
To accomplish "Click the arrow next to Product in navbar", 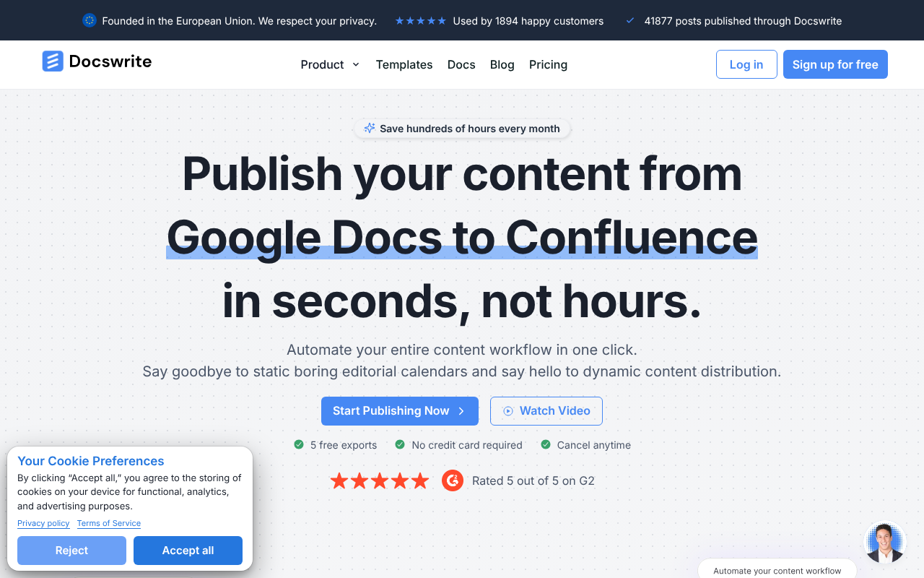I will 356,64.
